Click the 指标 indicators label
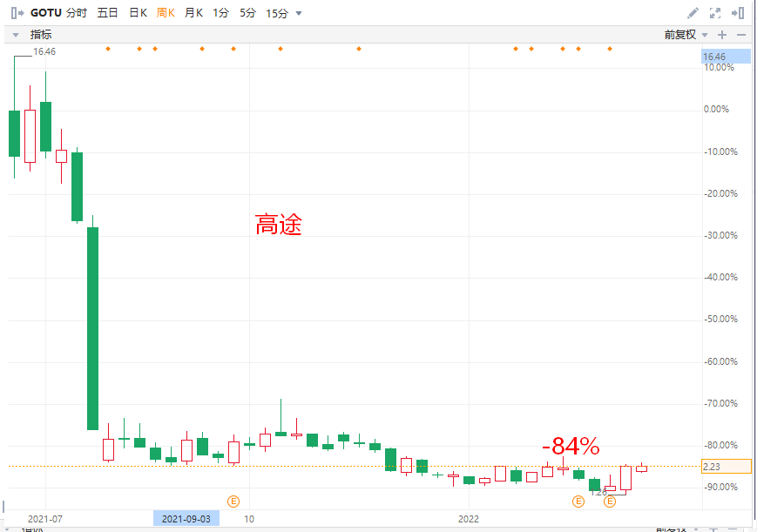This screenshot has width=757, height=532. click(41, 35)
